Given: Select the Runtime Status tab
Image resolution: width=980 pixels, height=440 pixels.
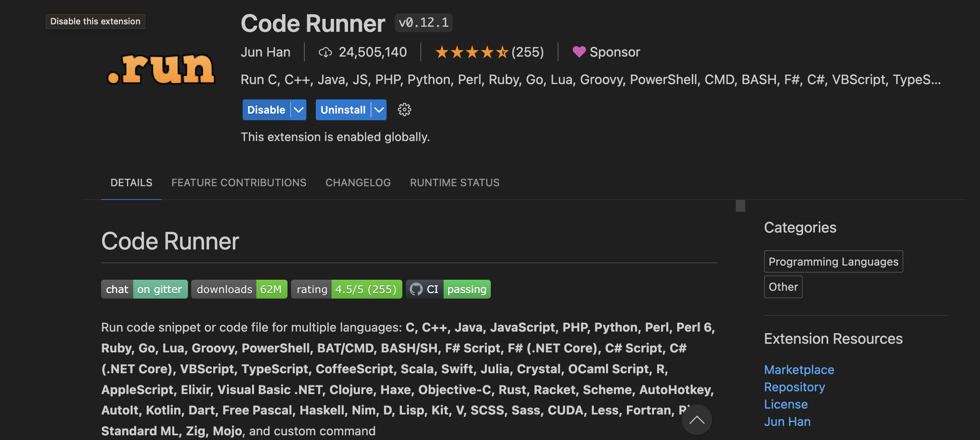Looking at the screenshot, I should click(x=455, y=183).
